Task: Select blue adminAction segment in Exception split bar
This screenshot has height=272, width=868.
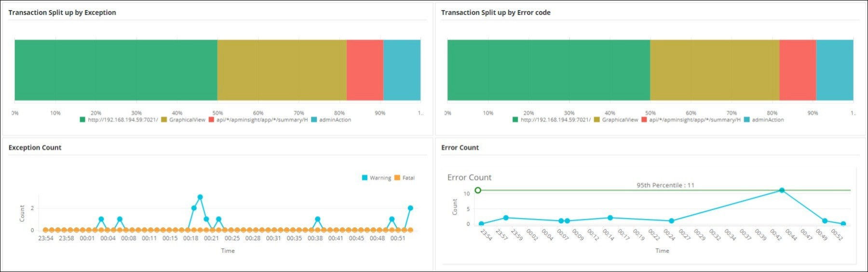Action: click(x=402, y=70)
